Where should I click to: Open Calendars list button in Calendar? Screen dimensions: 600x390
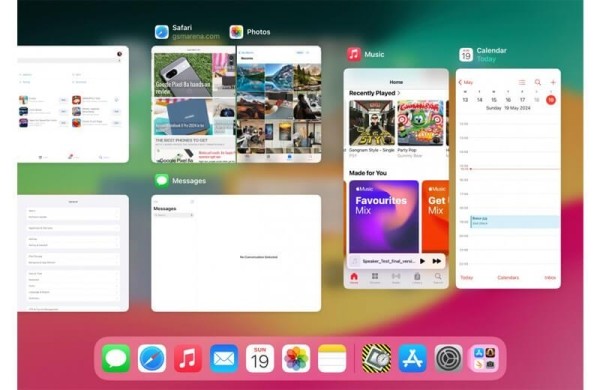(508, 277)
